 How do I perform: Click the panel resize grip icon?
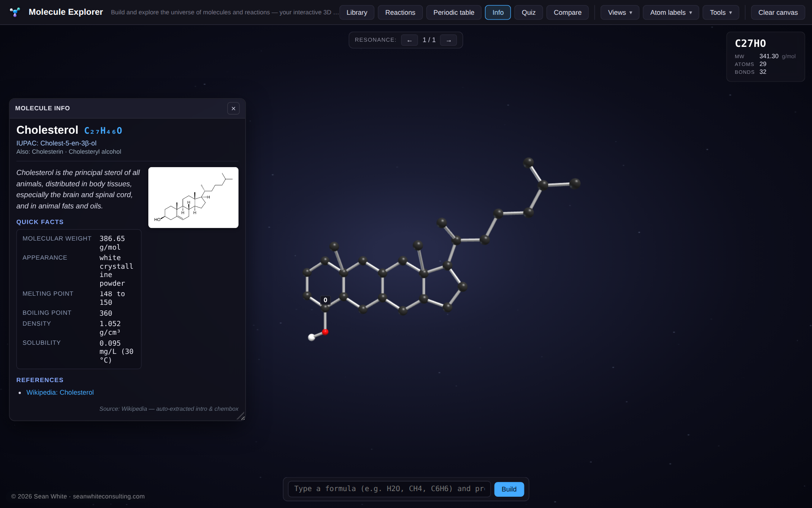click(x=241, y=416)
